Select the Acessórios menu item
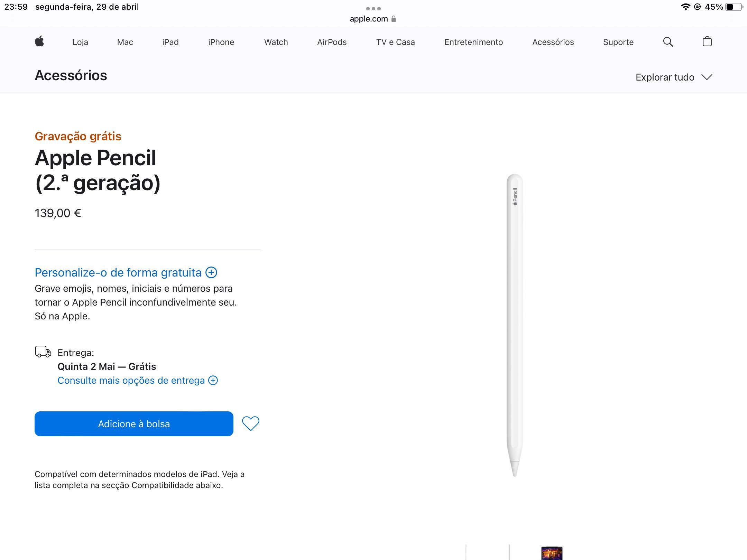 point(553,42)
